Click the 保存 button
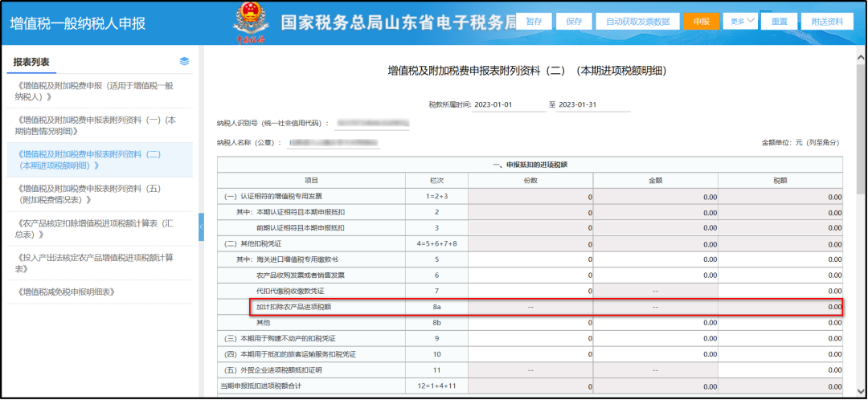Screen dimensions: 868x400 [x=575, y=22]
